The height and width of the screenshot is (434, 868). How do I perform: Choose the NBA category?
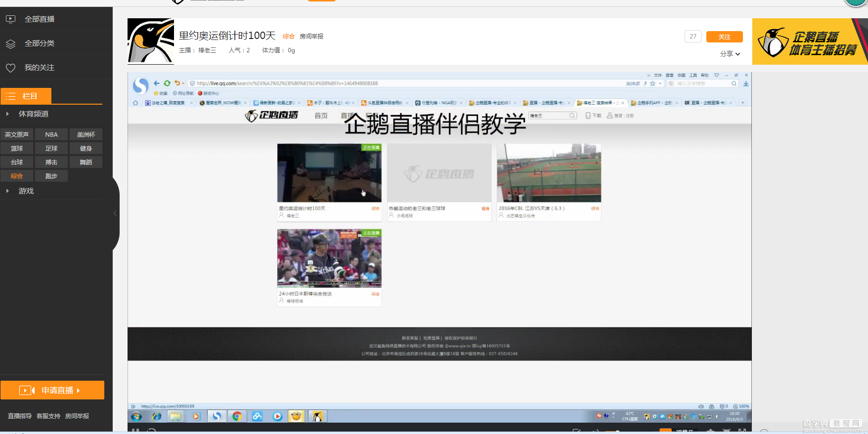[x=51, y=135]
